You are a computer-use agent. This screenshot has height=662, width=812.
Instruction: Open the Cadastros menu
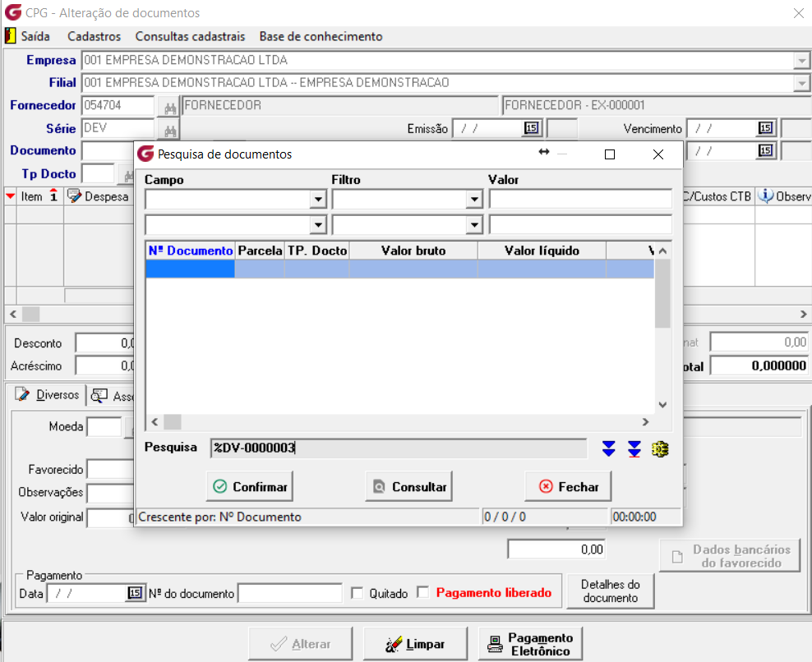coord(95,36)
